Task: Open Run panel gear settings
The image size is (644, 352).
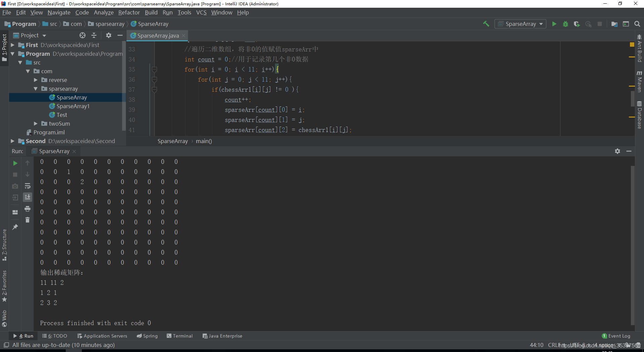Action: click(x=618, y=151)
